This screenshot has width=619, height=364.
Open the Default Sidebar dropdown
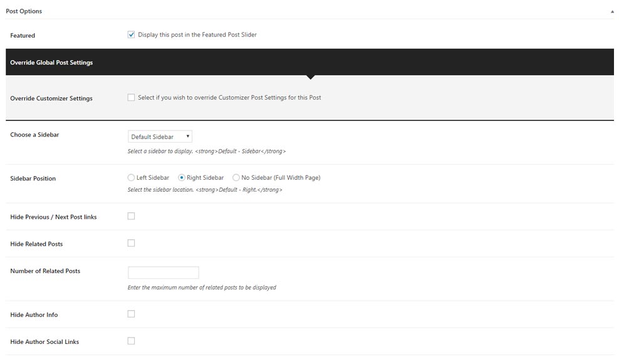click(x=160, y=137)
